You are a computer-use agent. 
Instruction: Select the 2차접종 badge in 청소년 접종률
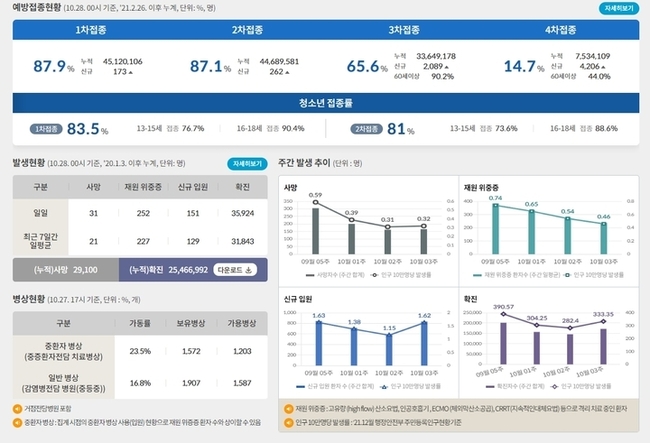[363, 129]
